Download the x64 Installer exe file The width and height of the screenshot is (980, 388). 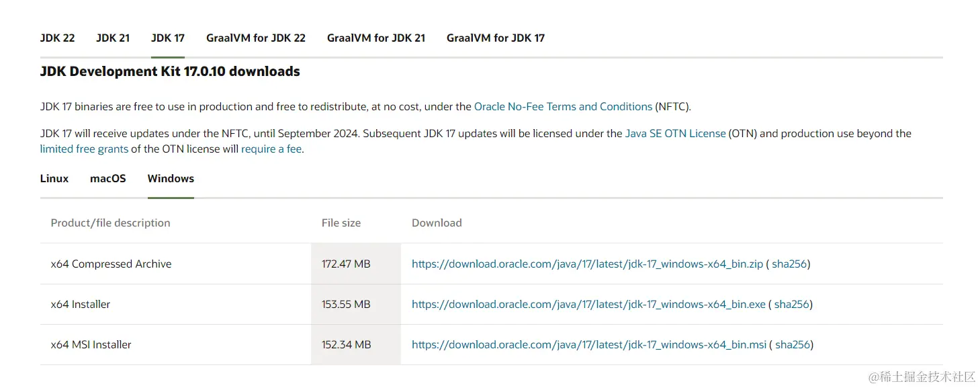pyautogui.click(x=588, y=304)
